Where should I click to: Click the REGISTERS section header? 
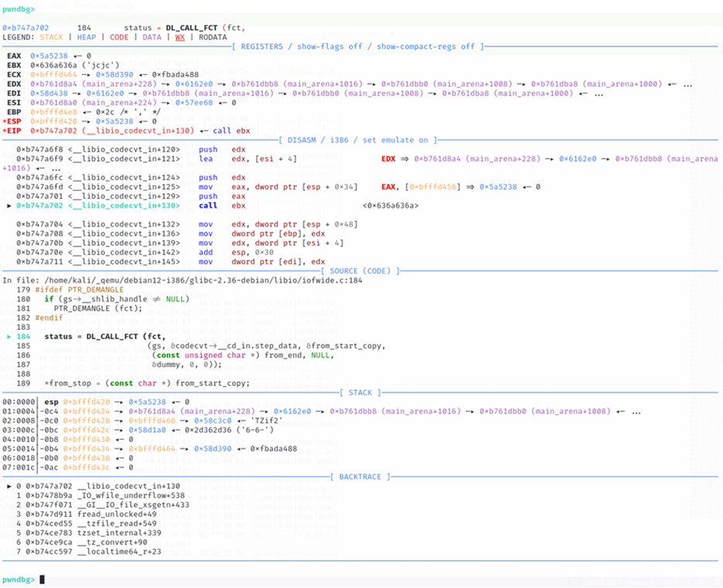pos(357,46)
